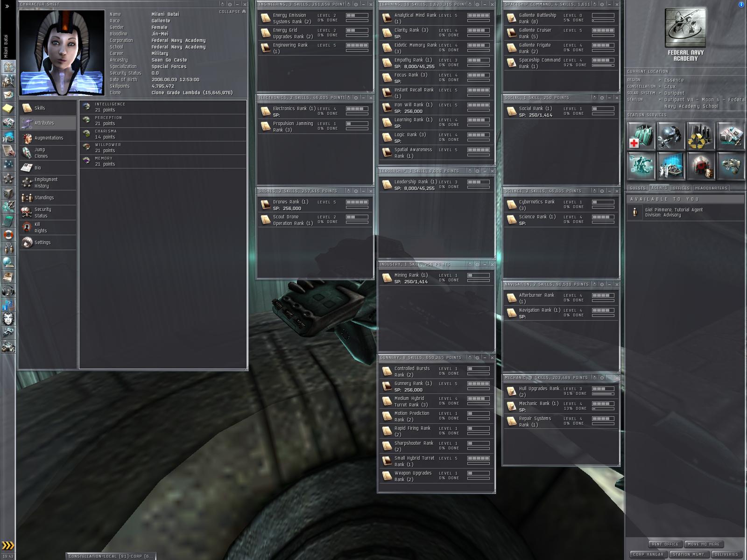Select agent Giel Pimmere, Tutorial Agent
This screenshot has height=560, width=747.
coord(685,212)
